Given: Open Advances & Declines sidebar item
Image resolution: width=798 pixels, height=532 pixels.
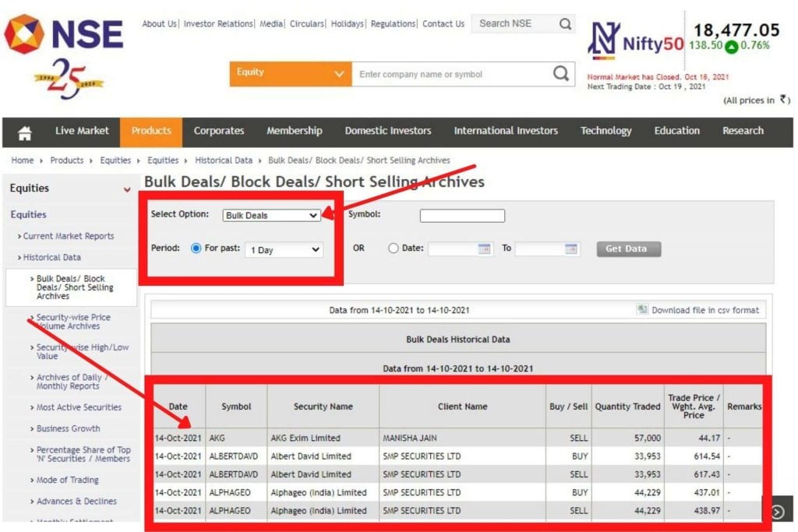Looking at the screenshot, I should (76, 502).
